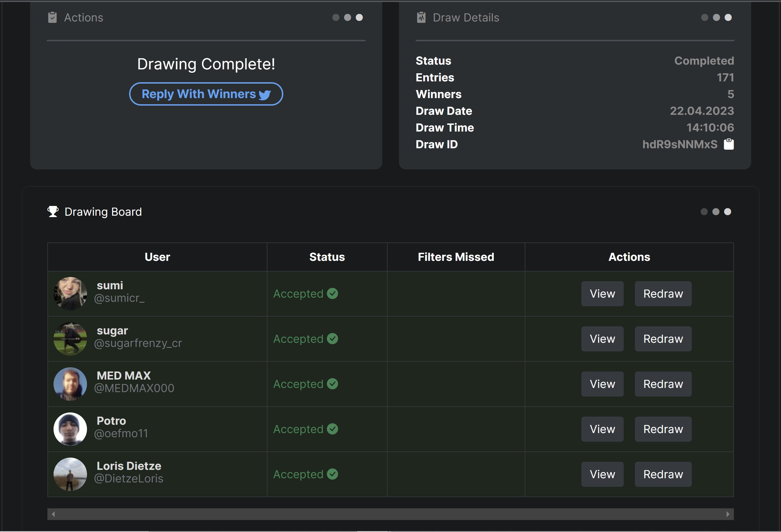Click the Twitter bird icon in reply button
Viewport: 781px width, 532px height.
(x=265, y=95)
